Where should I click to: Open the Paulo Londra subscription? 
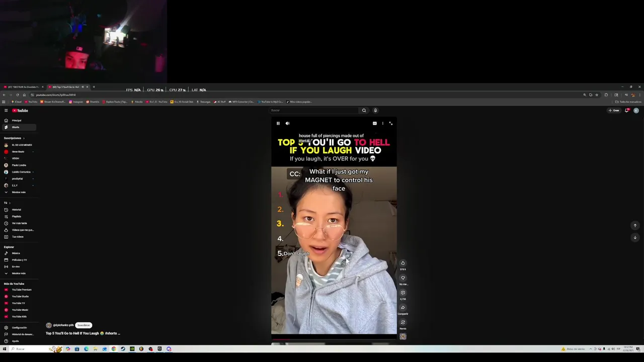coord(19,165)
